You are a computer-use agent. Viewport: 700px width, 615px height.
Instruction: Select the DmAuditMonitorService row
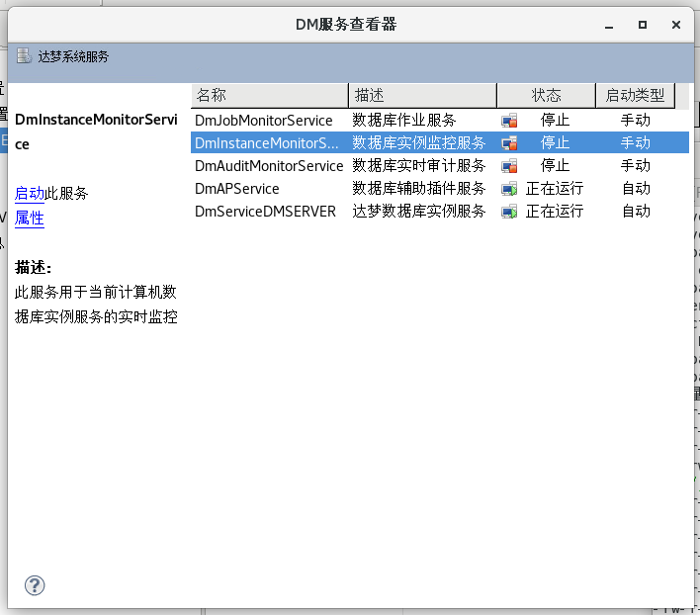coord(269,166)
